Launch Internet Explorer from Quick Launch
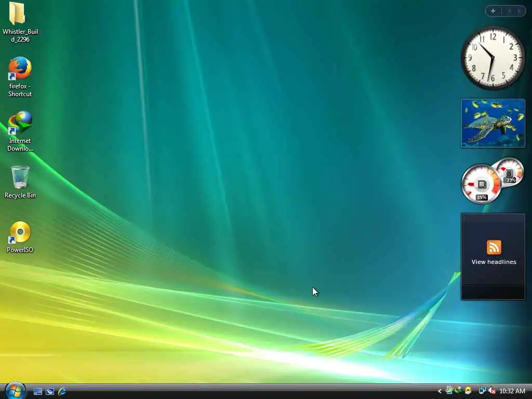The image size is (532, 399). (62, 391)
